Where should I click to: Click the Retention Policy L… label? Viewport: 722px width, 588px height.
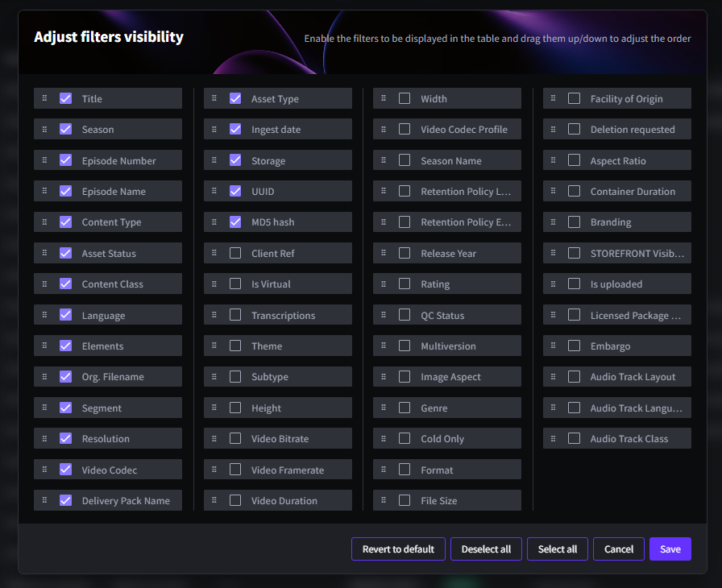[466, 192]
